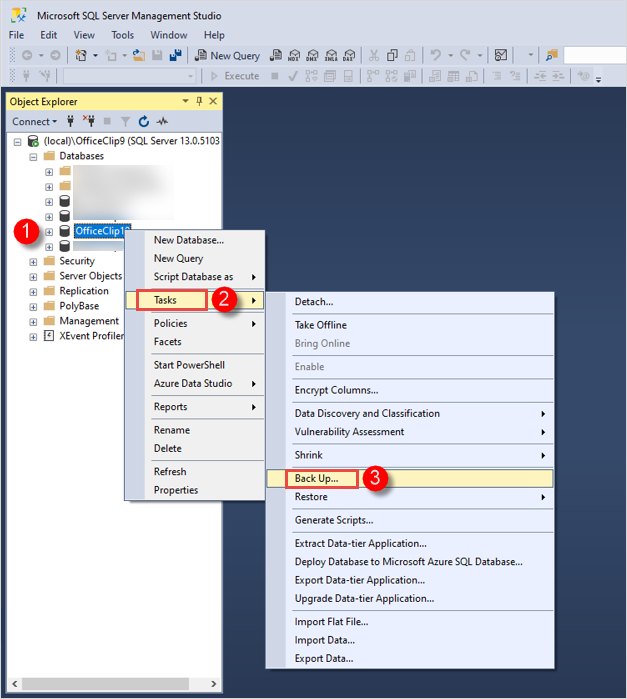Click the Activity Monitor pulse icon in Object Explorer
This screenshot has height=699, width=627.
(x=162, y=121)
